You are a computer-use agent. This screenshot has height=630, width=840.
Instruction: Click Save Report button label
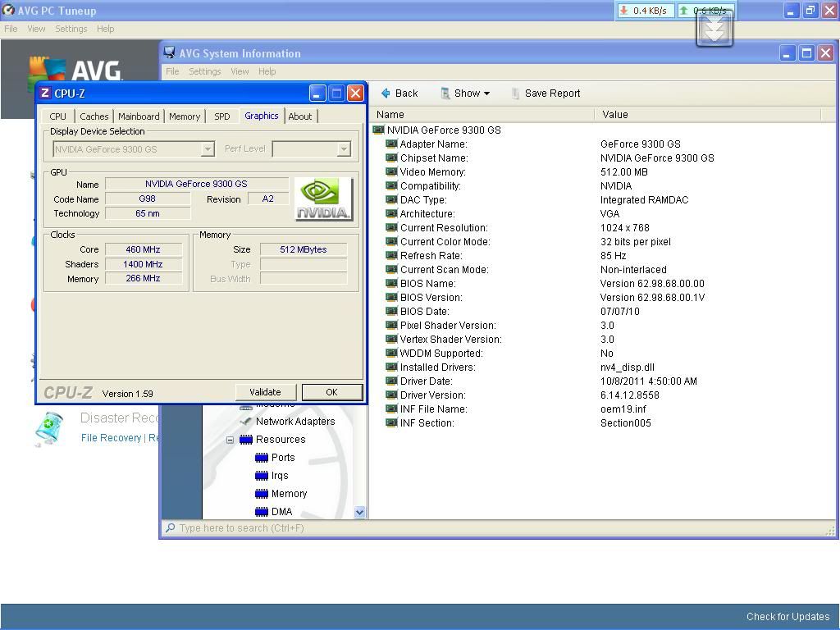click(x=552, y=94)
